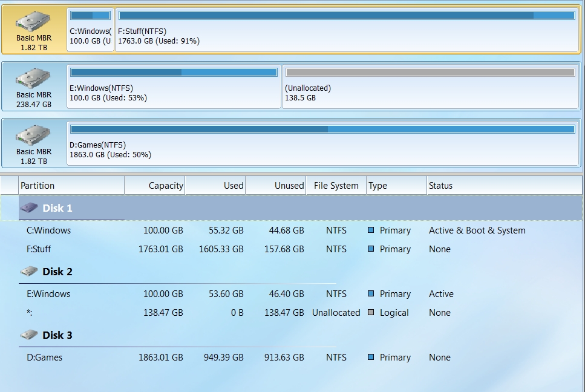This screenshot has height=392, width=585.
Task: Click the 949.39 GB used value
Action: tap(223, 358)
